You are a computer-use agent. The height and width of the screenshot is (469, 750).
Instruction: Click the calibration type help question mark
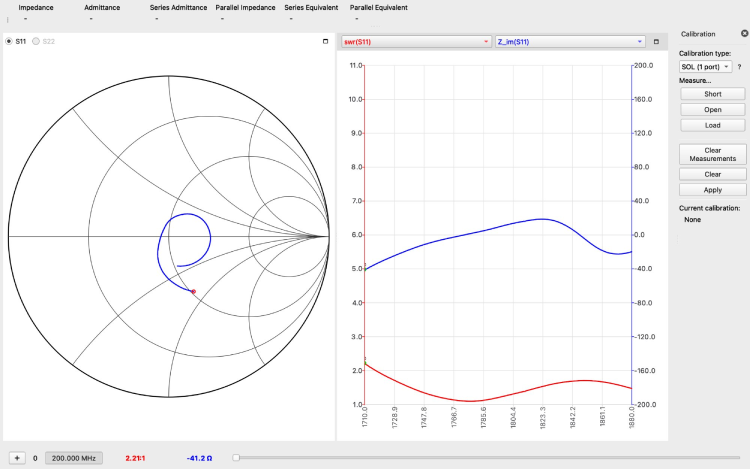click(x=739, y=66)
